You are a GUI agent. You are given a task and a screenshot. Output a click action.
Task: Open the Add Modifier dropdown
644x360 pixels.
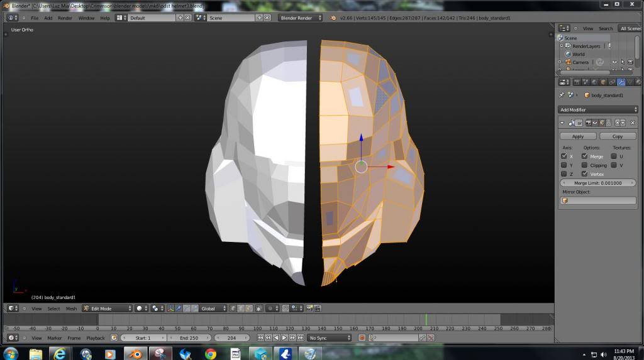coord(598,109)
